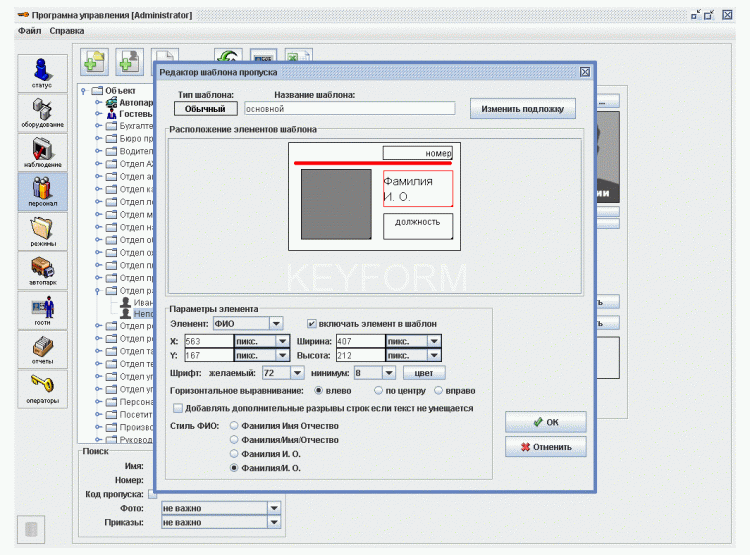Screen dimensions: 750x555
Task: Open the Файл menu
Action: point(28,31)
